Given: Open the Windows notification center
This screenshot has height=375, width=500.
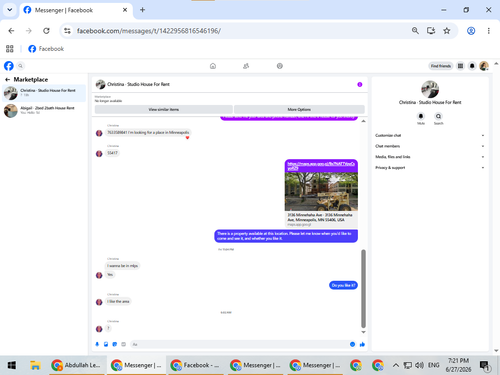Looking at the screenshot, I should 484,366.
